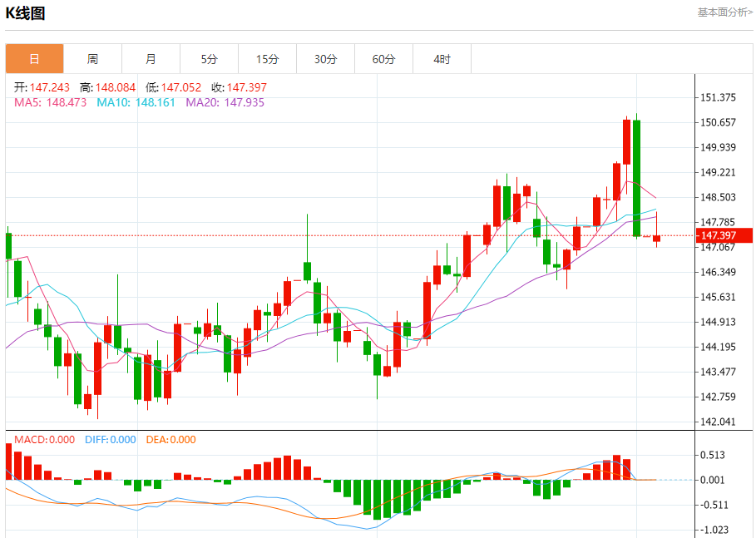The width and height of the screenshot is (756, 538).
Task: Open the 15分 timeframe tab
Action: [x=268, y=59]
